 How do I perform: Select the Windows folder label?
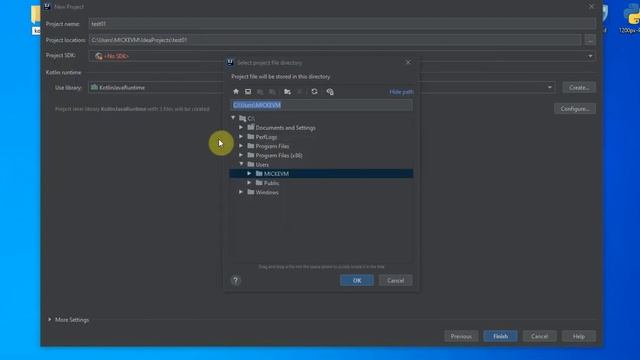coord(267,192)
